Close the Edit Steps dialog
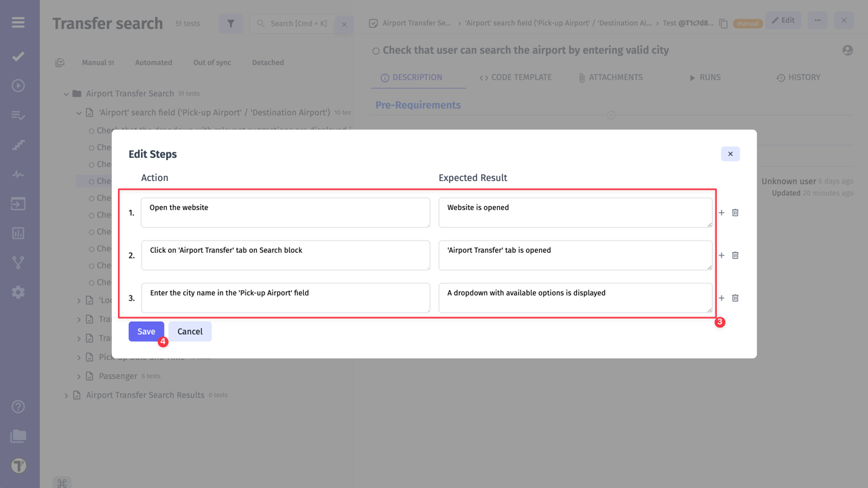The image size is (868, 488). tap(730, 154)
